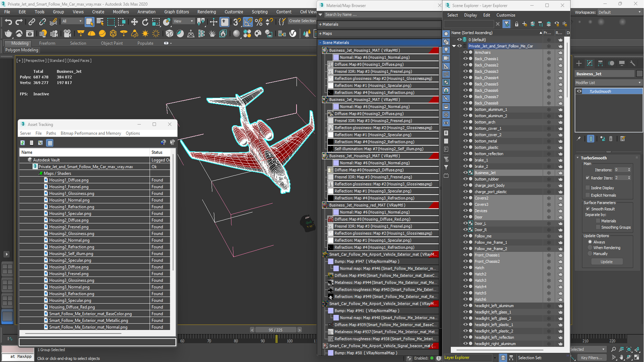Open the View reference coordinate dropdown
The image size is (644, 362).
point(183,21)
